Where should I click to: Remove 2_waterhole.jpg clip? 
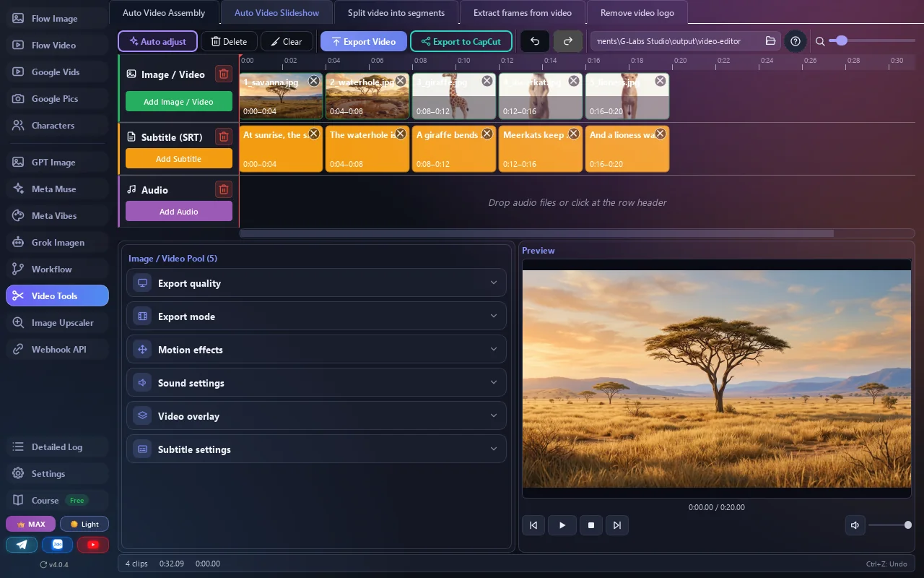tap(401, 81)
